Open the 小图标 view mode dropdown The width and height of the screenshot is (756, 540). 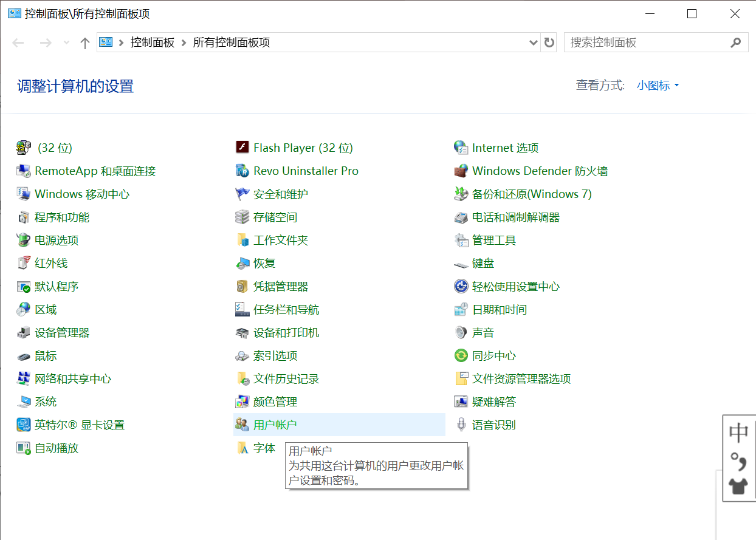[658, 86]
